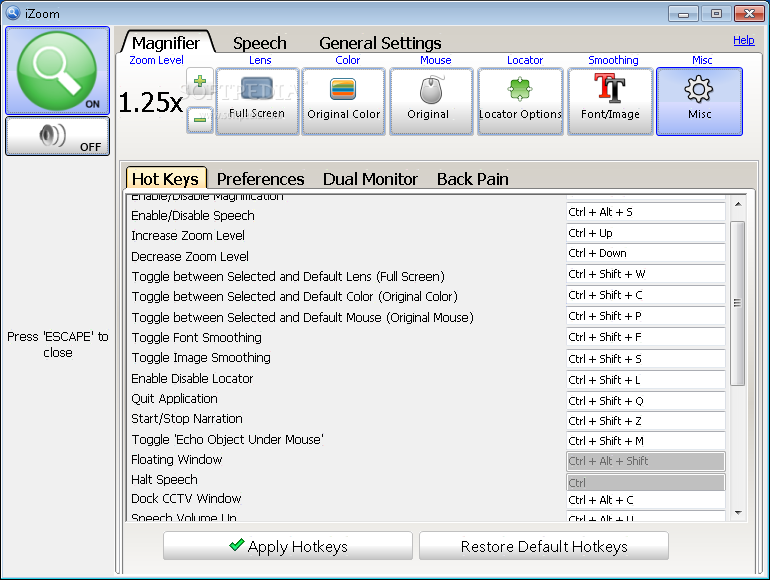The height and width of the screenshot is (580, 770).
Task: Select the 'Enable/Disable Speech' label
Action: (193, 216)
